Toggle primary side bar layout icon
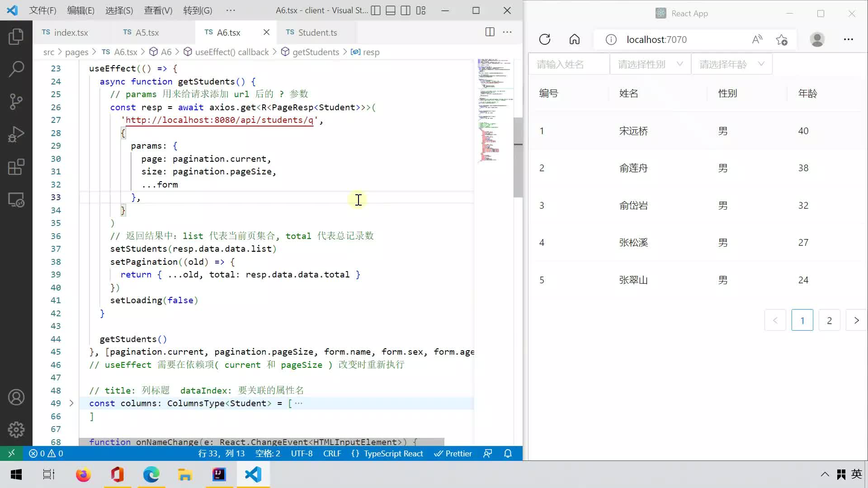The width and height of the screenshot is (868, 488). click(x=376, y=10)
